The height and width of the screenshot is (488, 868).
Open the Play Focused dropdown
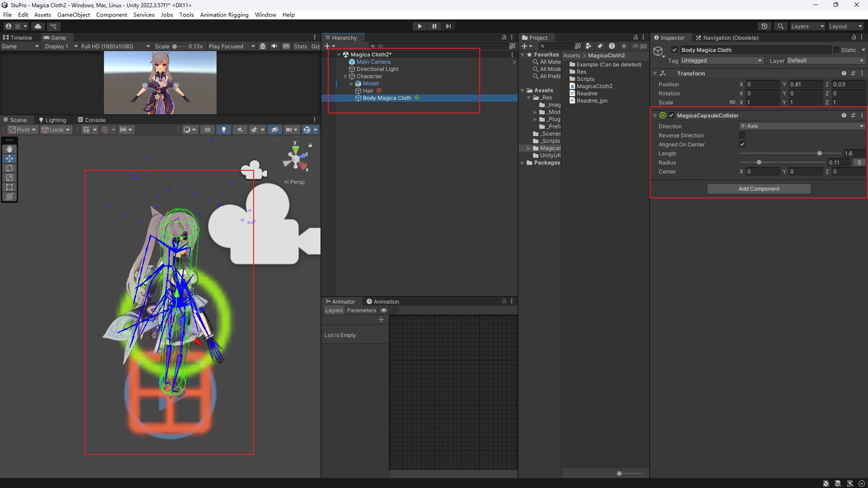[231, 46]
